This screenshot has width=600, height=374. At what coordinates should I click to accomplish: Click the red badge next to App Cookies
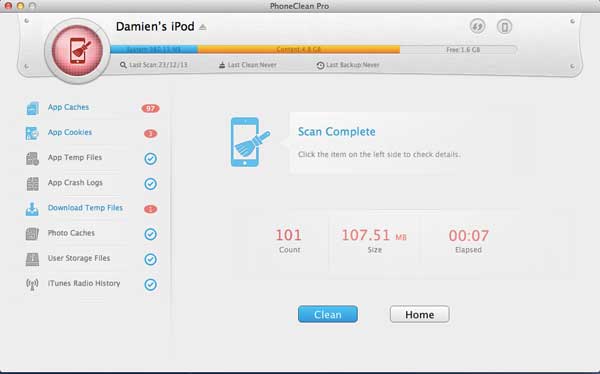coord(150,134)
